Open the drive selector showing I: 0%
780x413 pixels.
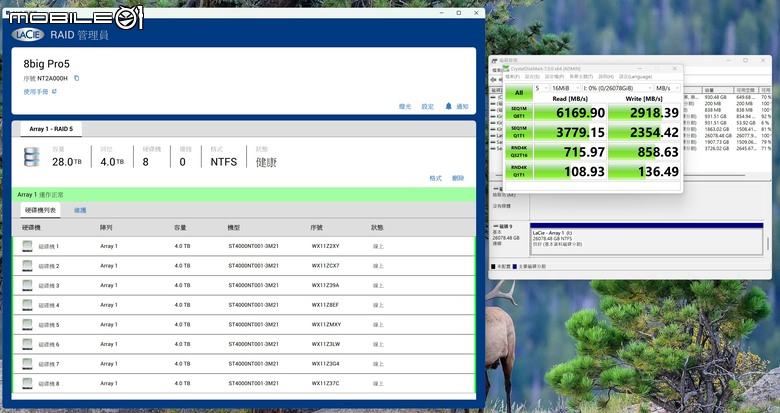coord(617,88)
